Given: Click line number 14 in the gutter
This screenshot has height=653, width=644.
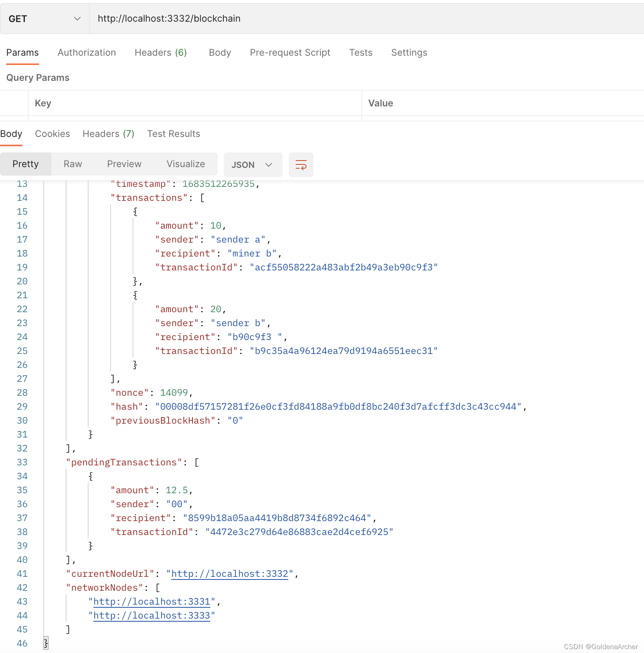Looking at the screenshot, I should 22,198.
